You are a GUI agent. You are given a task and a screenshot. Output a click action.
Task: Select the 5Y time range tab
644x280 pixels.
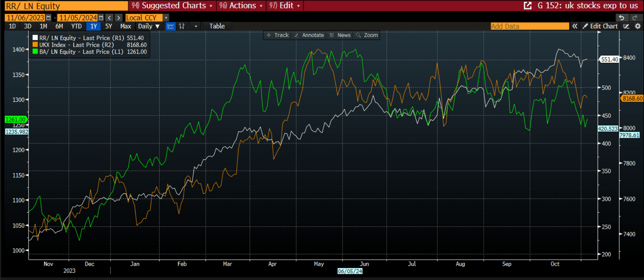109,26
